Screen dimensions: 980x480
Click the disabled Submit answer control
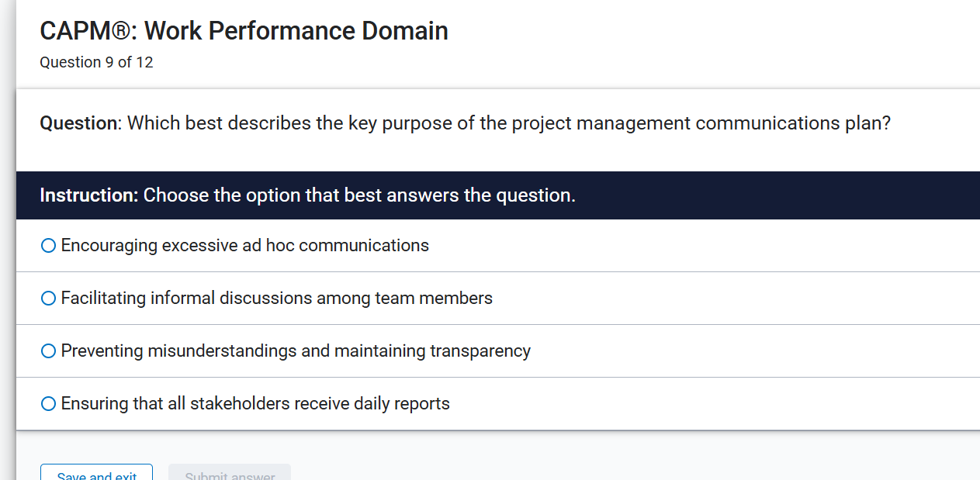click(229, 475)
